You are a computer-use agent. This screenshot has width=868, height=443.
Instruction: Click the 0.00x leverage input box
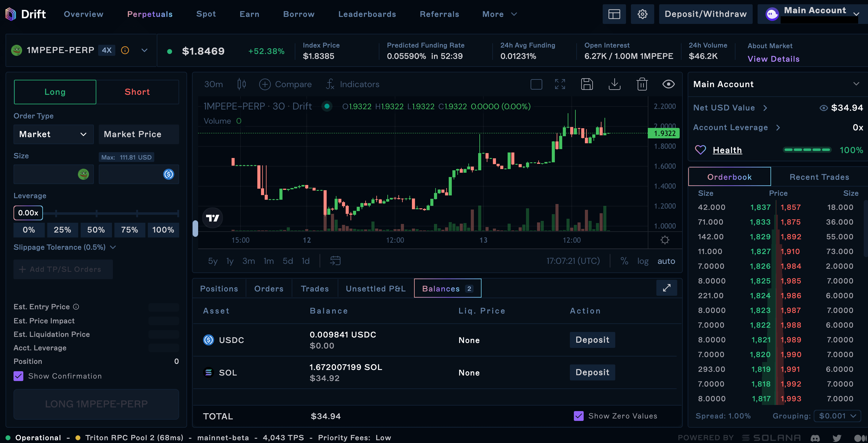click(28, 213)
